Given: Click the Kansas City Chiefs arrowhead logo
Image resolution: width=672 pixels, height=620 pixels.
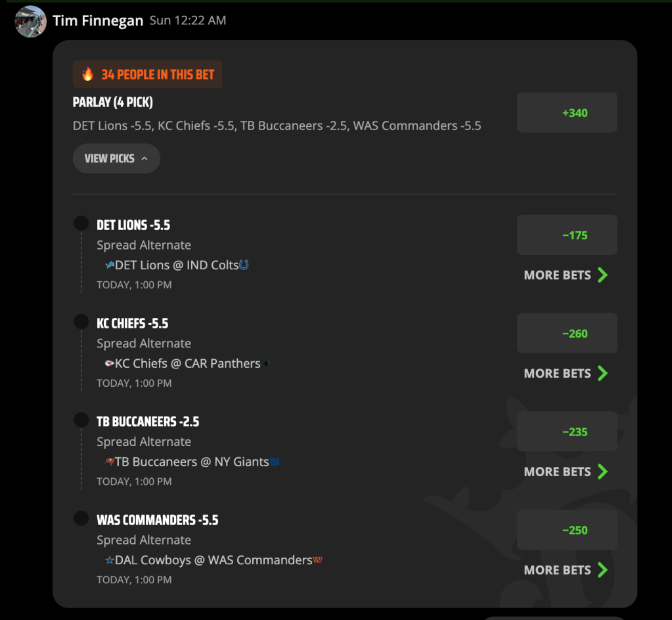Looking at the screenshot, I should tap(110, 363).
